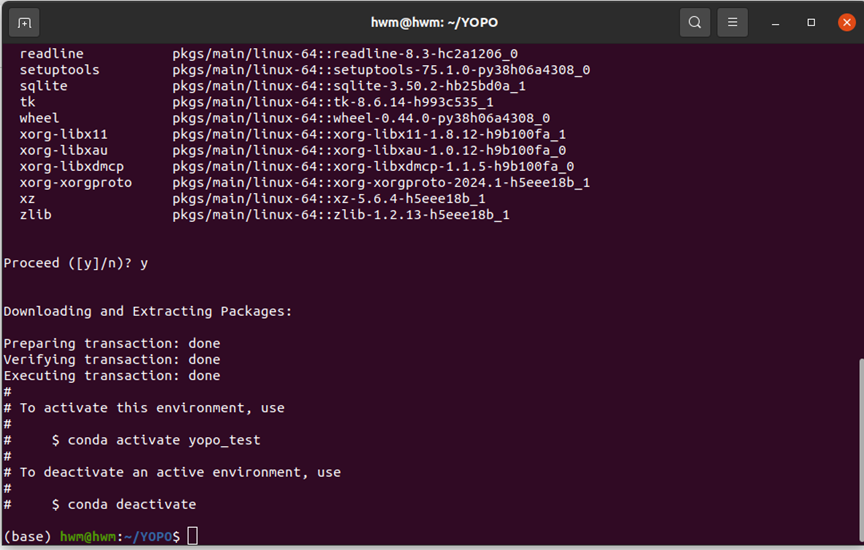
Task: Click the hwm@hwm: ~/YOPO window title
Action: coord(434,23)
